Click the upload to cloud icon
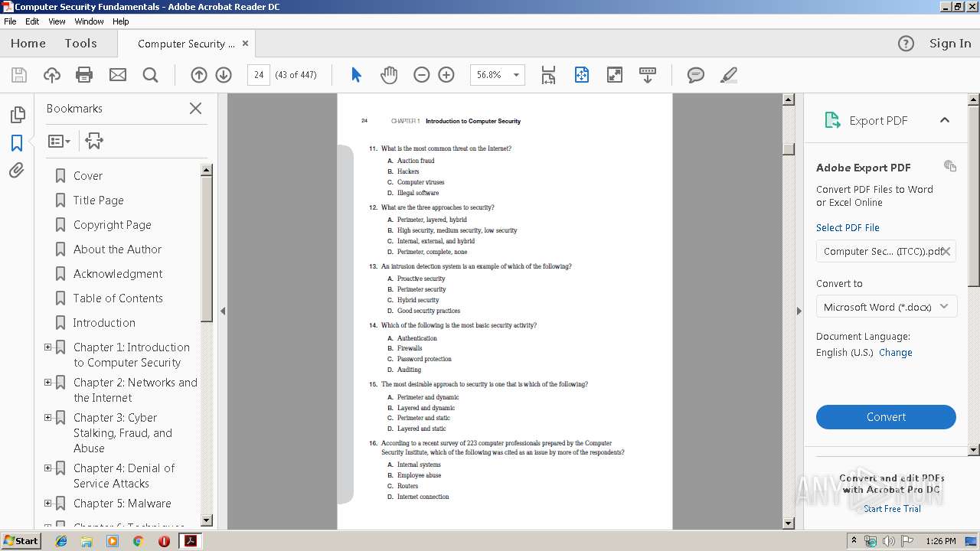Image resolution: width=980 pixels, height=551 pixels. (52, 75)
